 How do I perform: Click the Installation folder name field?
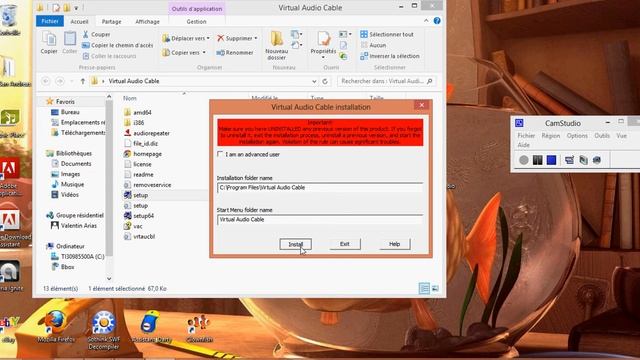[x=320, y=188]
